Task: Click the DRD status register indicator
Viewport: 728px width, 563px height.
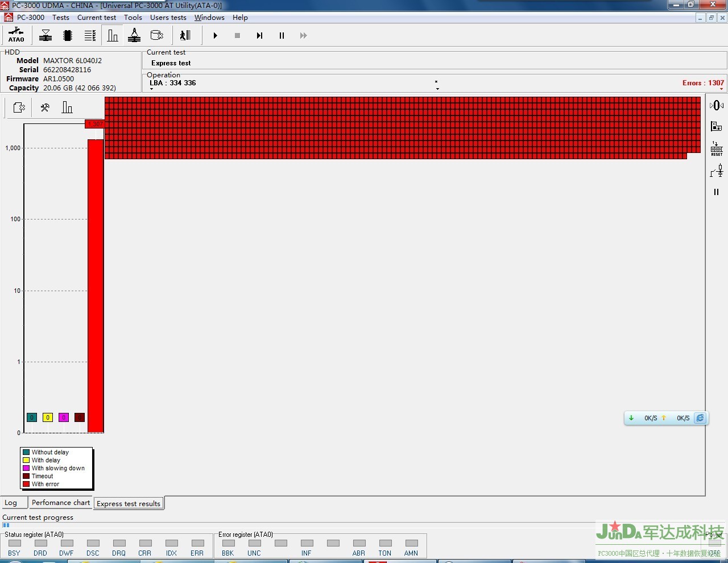Action: click(x=40, y=543)
